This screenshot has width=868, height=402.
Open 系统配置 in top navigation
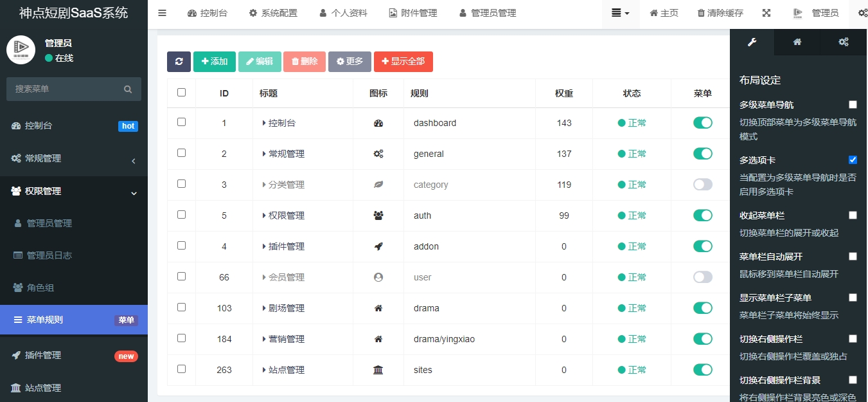click(273, 13)
